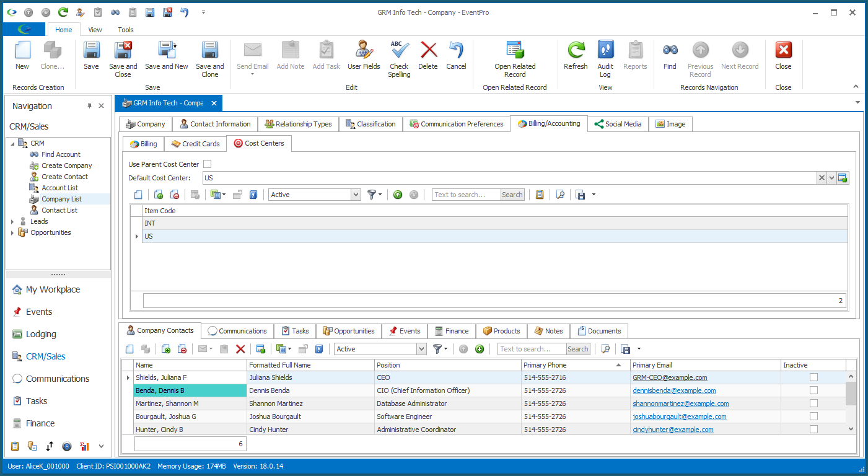Select Company List tree item
868x476 pixels.
point(61,199)
